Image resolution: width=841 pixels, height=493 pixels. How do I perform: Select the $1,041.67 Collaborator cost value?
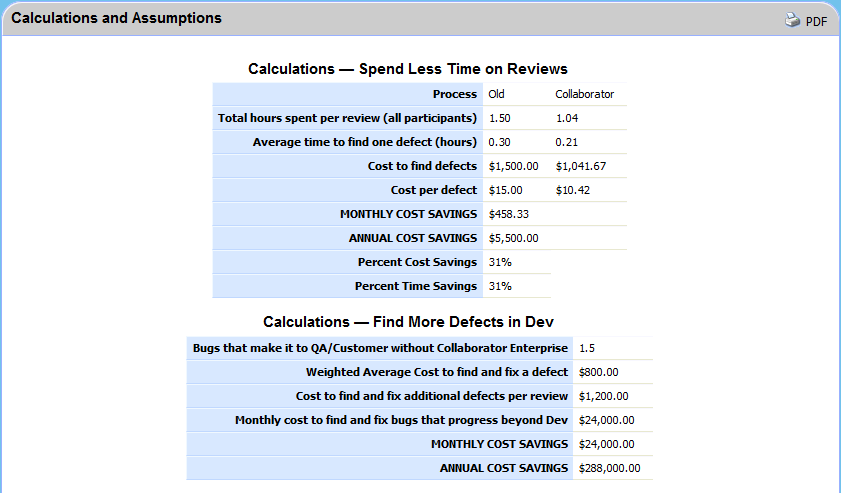point(581,166)
